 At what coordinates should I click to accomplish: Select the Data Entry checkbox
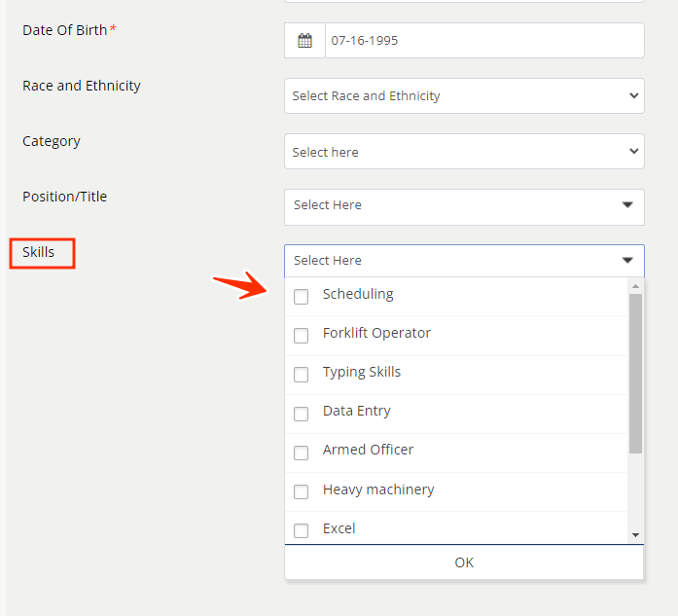click(x=302, y=413)
